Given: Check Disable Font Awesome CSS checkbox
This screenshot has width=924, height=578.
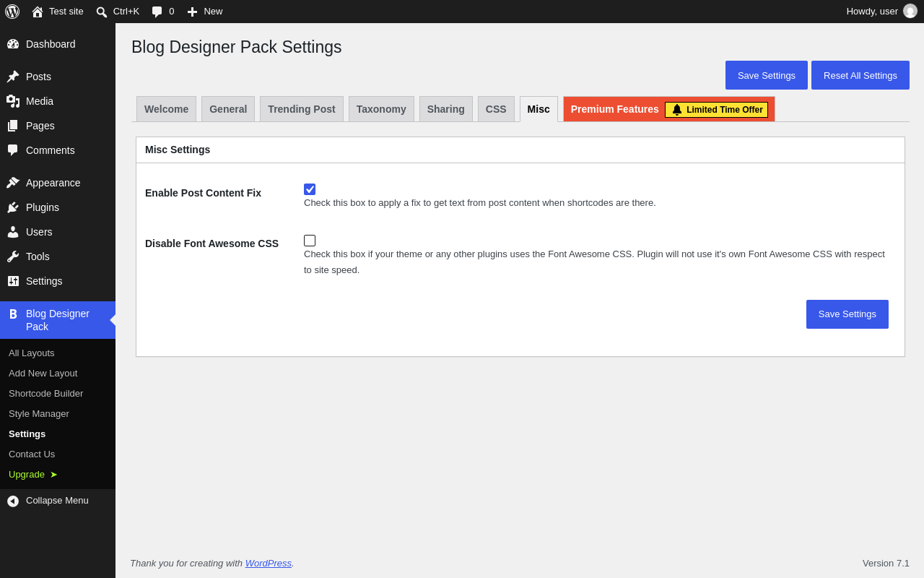Looking at the screenshot, I should tap(310, 241).
